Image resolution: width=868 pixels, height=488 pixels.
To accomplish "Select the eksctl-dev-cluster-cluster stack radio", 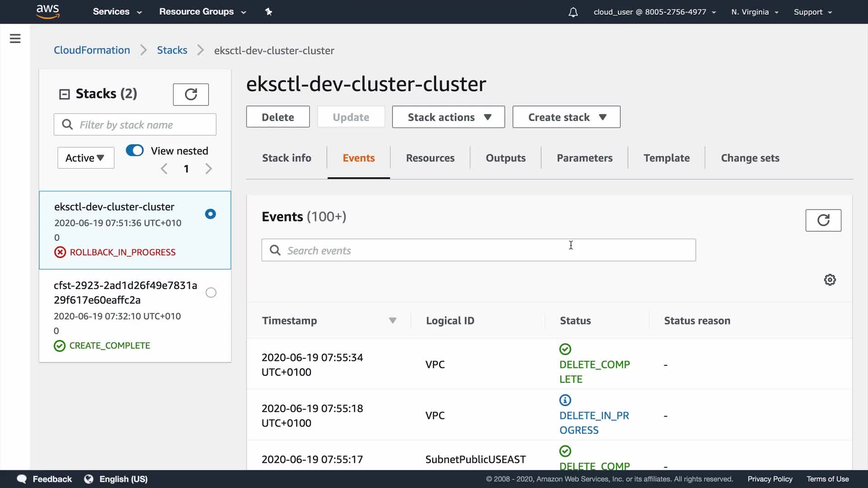I will coord(210,214).
